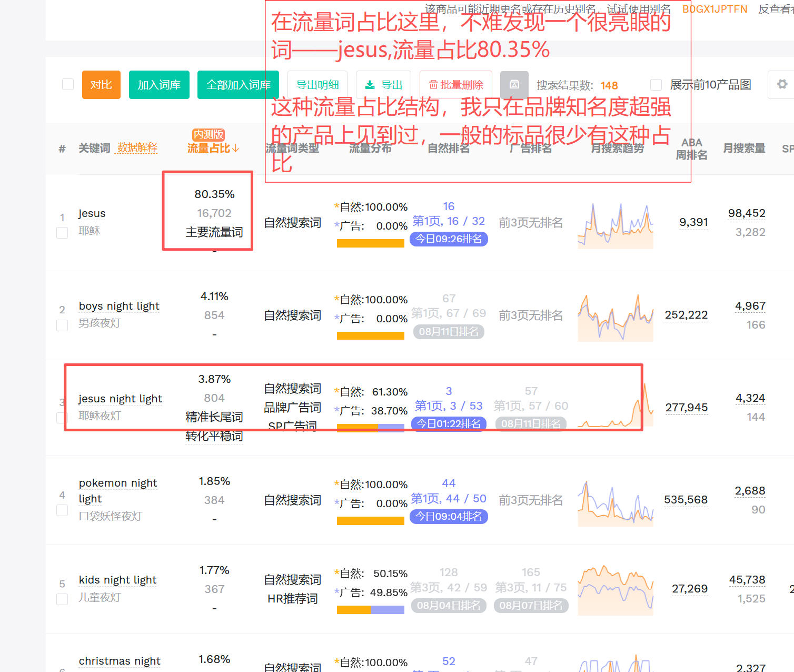Click monthly search volume 2,688
The width and height of the screenshot is (794, 672).
(x=750, y=491)
